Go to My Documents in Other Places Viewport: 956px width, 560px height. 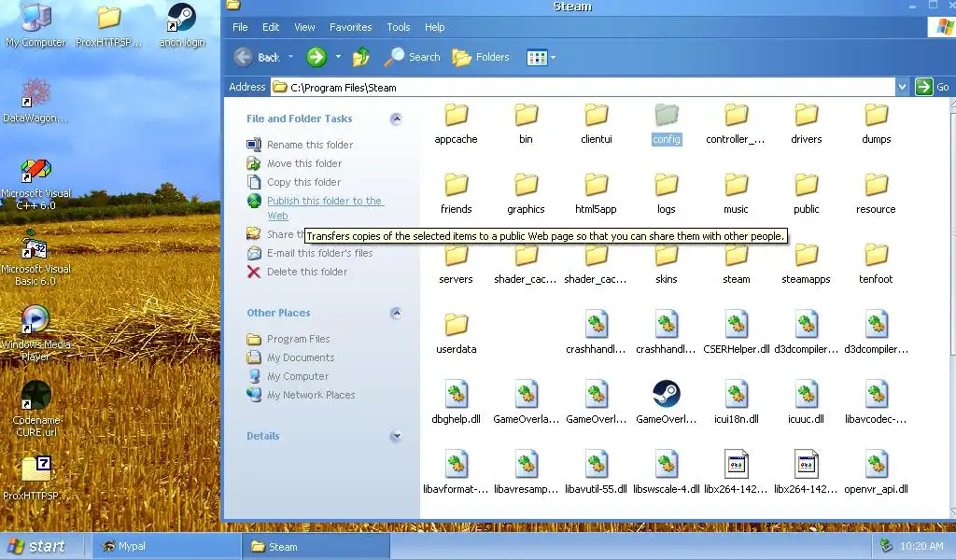(x=291, y=357)
